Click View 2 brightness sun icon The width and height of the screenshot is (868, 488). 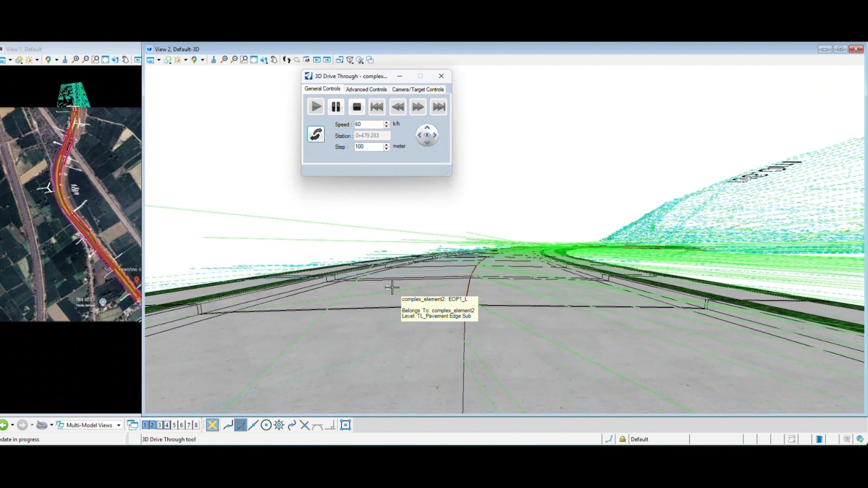[x=178, y=60]
